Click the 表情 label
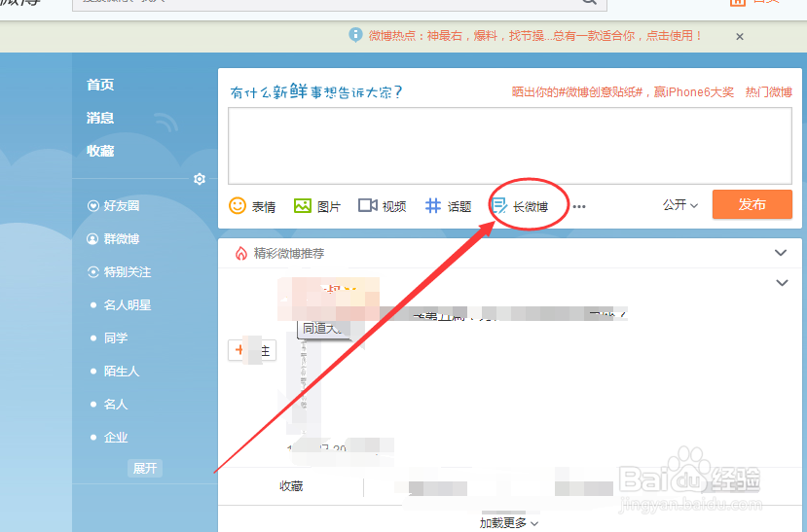The width and height of the screenshot is (807, 532). coord(264,206)
